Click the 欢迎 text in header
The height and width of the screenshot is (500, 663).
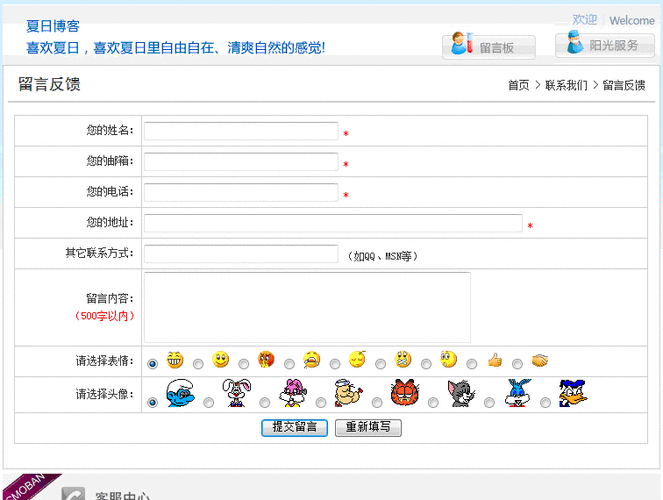pyautogui.click(x=585, y=20)
